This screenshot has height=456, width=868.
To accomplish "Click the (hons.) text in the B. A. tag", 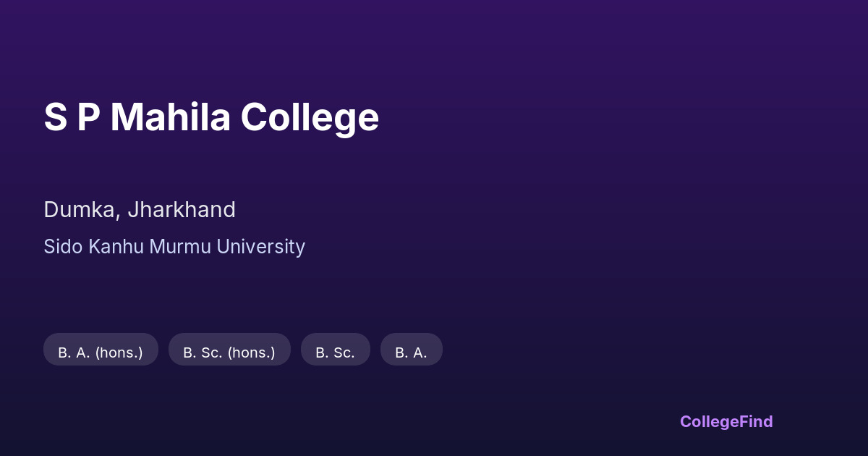I will pos(119,352).
